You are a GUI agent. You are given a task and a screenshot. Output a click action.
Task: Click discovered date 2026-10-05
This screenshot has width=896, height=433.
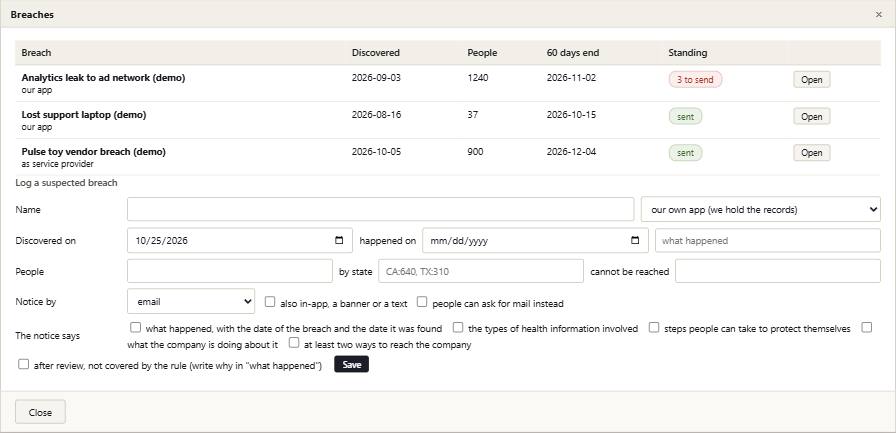pyautogui.click(x=377, y=151)
